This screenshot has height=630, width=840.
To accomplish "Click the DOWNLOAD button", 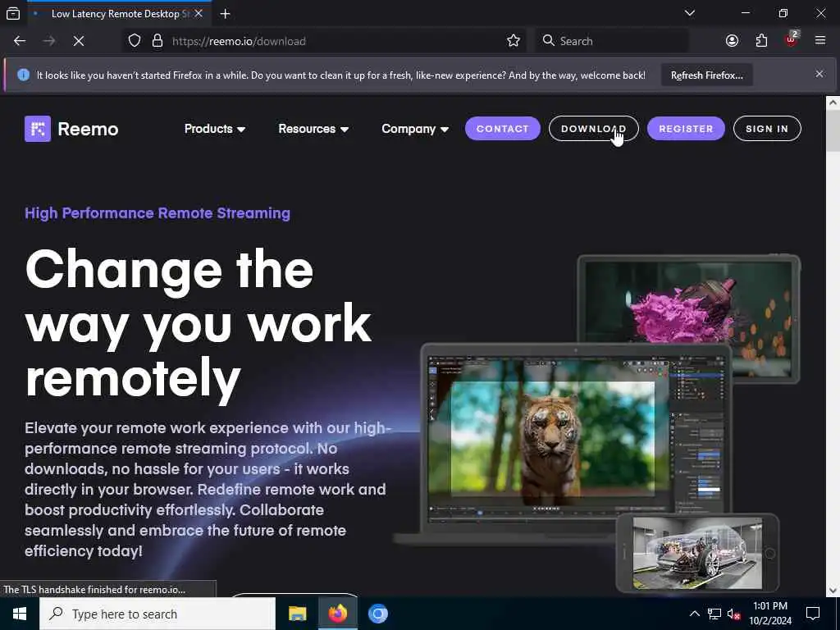I will (x=594, y=129).
